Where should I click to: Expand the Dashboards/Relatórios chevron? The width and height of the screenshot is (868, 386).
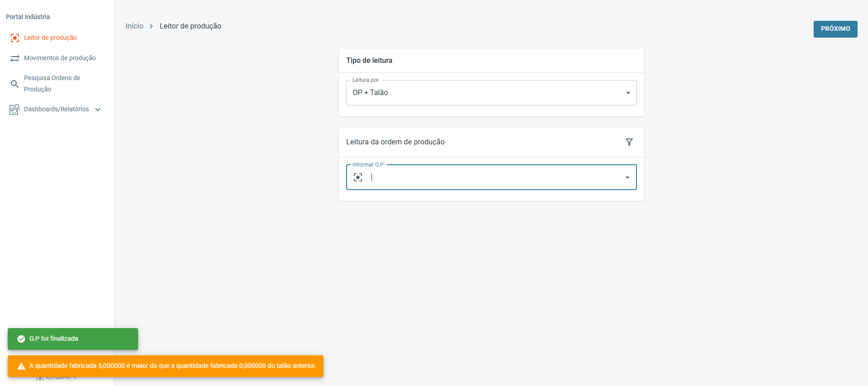coord(98,110)
